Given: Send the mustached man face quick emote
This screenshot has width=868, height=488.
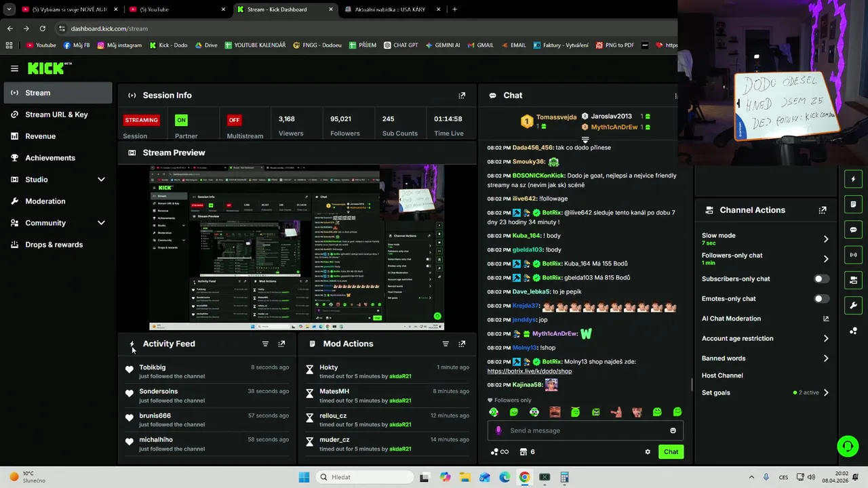Looking at the screenshot, I should tap(555, 412).
